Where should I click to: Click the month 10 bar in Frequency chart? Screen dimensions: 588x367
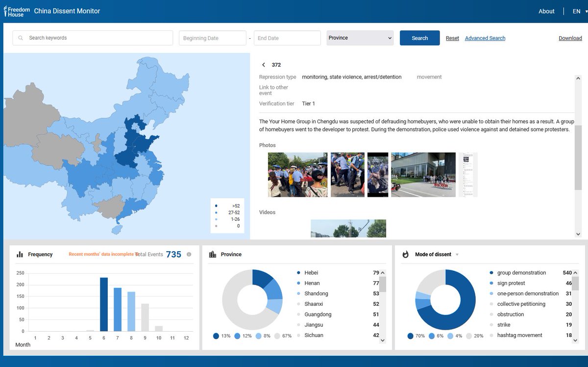159,329
